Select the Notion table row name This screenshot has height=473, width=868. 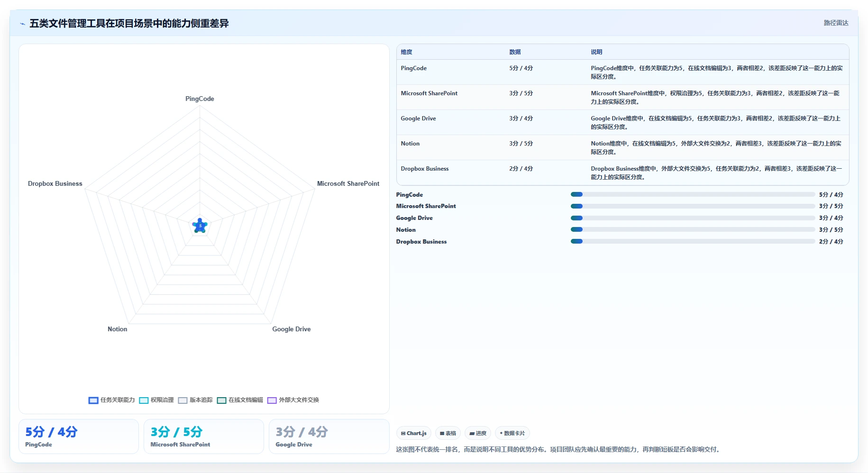click(410, 144)
